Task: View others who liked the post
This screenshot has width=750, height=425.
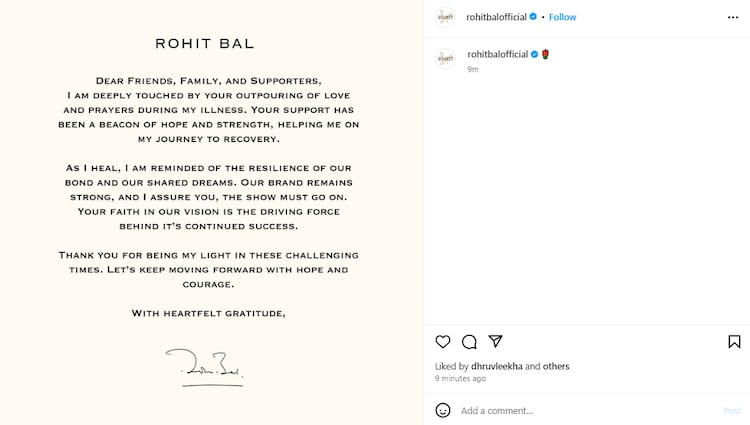Action: click(x=555, y=366)
